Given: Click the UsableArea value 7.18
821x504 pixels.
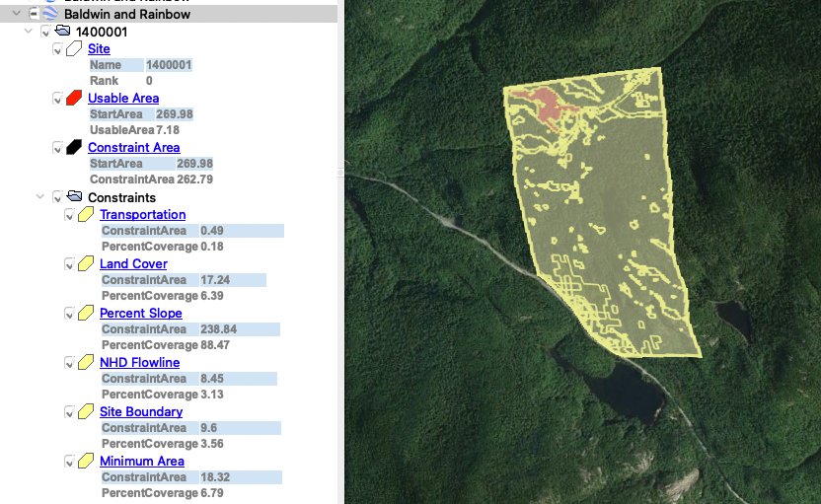Looking at the screenshot, I should point(168,130).
